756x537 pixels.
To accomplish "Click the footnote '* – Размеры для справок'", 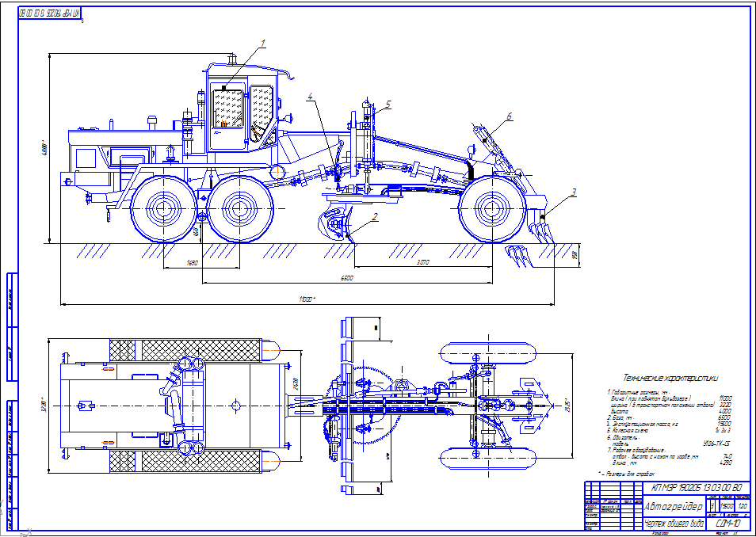I will coord(626,474).
